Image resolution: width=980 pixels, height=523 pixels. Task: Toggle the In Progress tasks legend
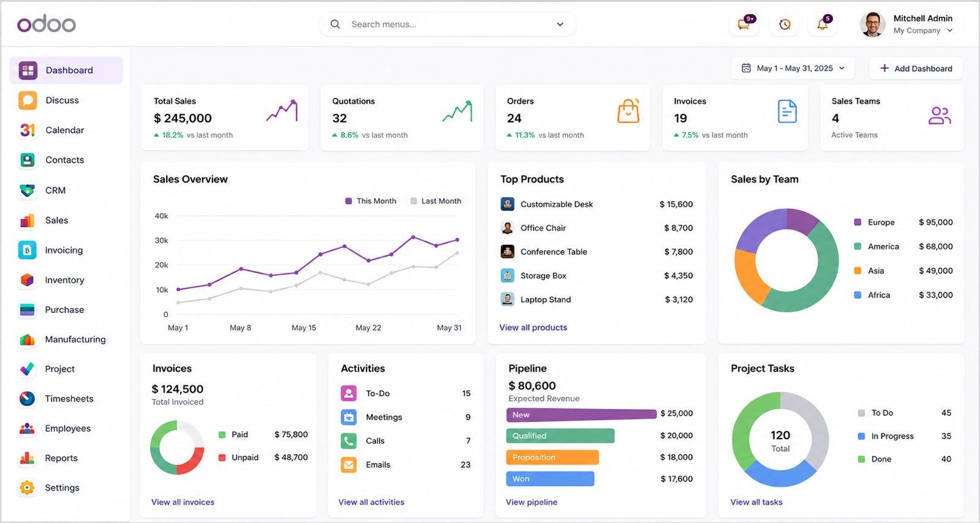(x=886, y=436)
